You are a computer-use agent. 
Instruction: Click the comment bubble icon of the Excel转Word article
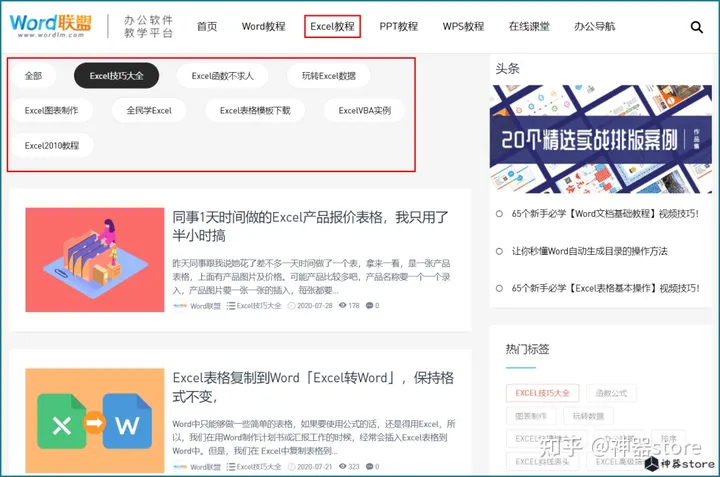[x=369, y=466]
